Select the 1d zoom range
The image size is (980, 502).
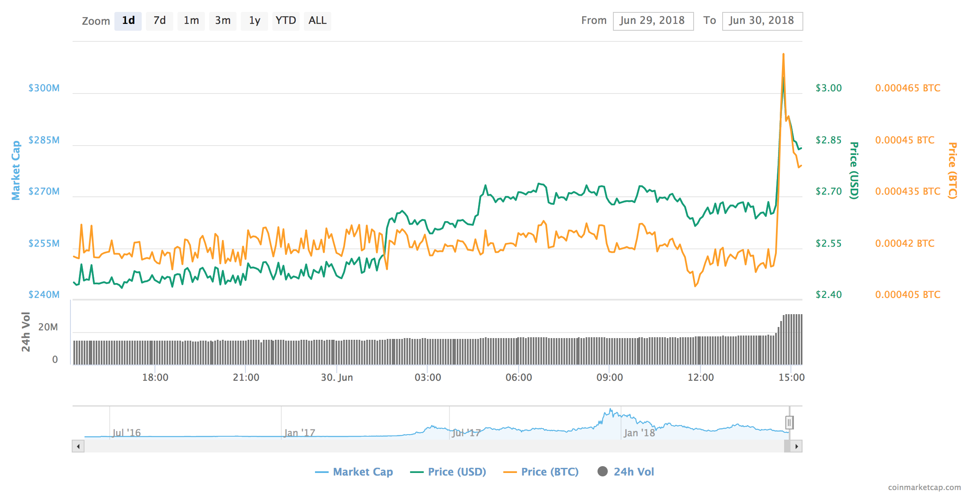click(x=128, y=21)
